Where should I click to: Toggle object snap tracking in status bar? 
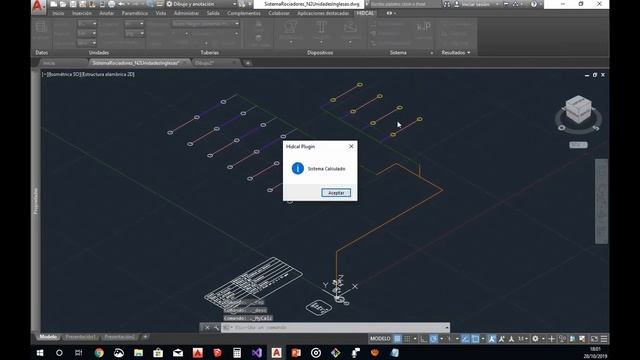tap(465, 339)
